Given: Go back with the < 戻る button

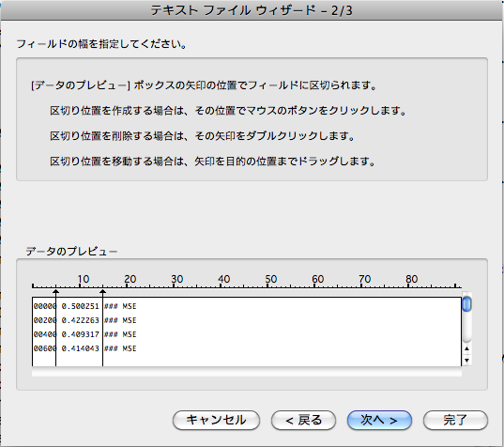Looking at the screenshot, I should coord(303,420).
